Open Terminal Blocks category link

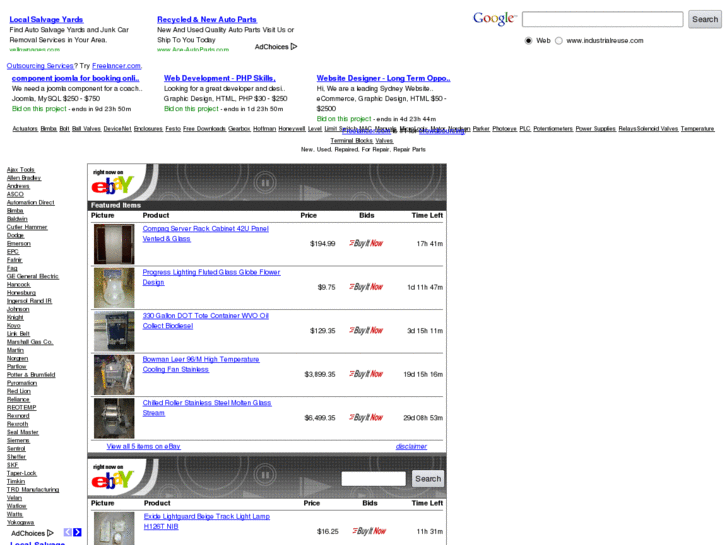[x=351, y=140]
